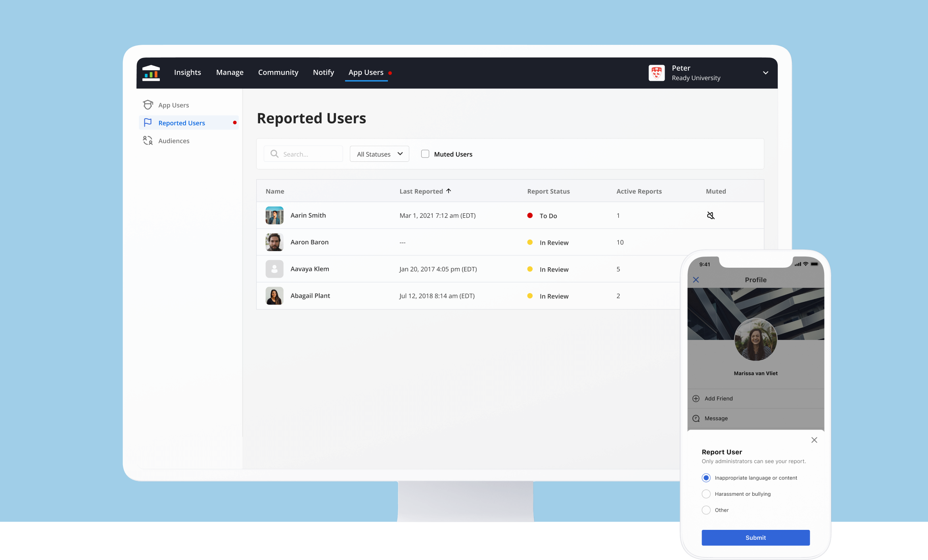Click the App Users graduation cap icon
928x560 pixels.
click(148, 105)
